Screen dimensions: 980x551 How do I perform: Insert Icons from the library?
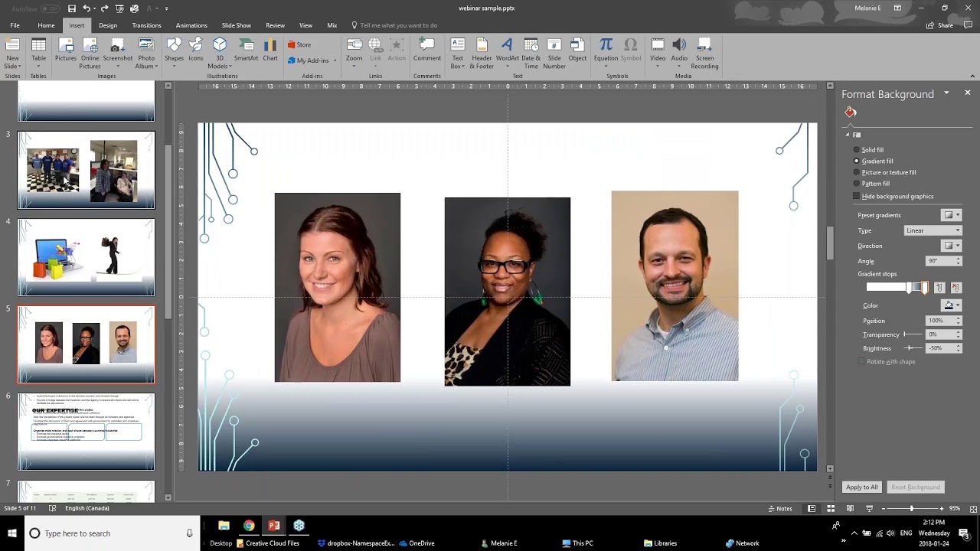coord(196,49)
